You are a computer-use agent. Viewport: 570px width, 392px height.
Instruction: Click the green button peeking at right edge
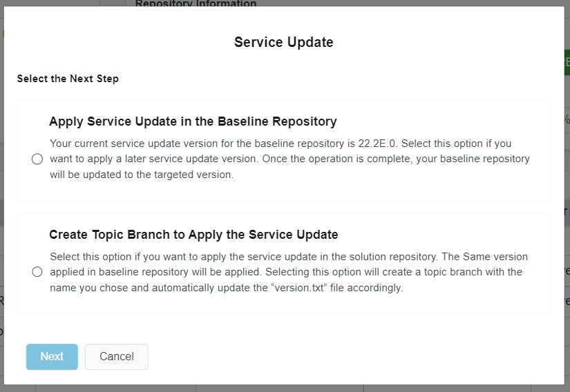pos(567,63)
